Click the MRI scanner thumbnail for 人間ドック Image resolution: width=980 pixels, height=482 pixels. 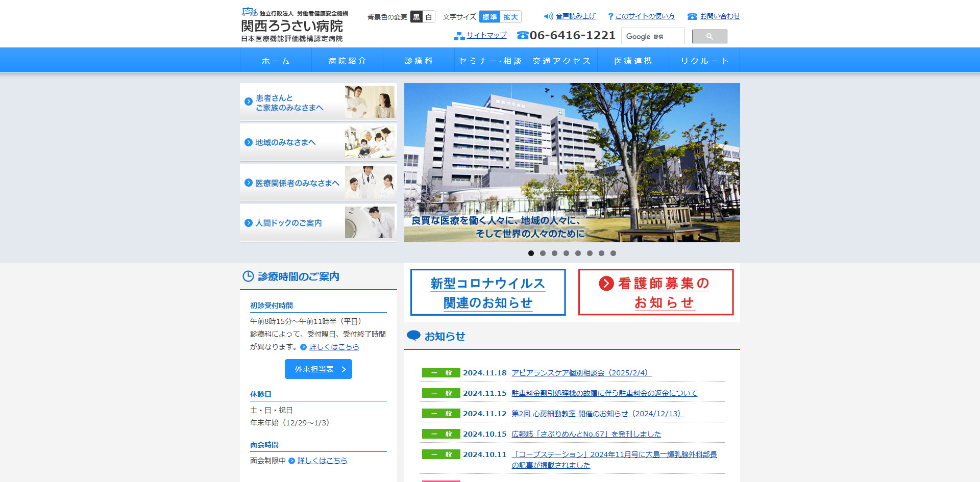click(370, 222)
